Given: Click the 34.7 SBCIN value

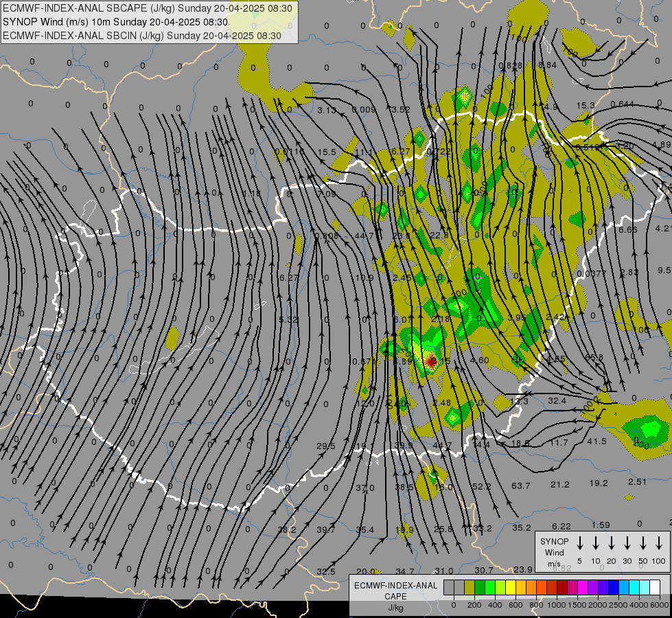Looking at the screenshot, I should 404,572.
